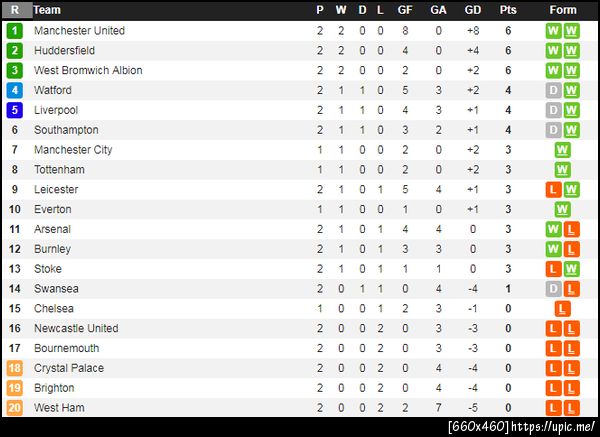Click Liverpool's dark blue rank 5 badge

point(14,110)
